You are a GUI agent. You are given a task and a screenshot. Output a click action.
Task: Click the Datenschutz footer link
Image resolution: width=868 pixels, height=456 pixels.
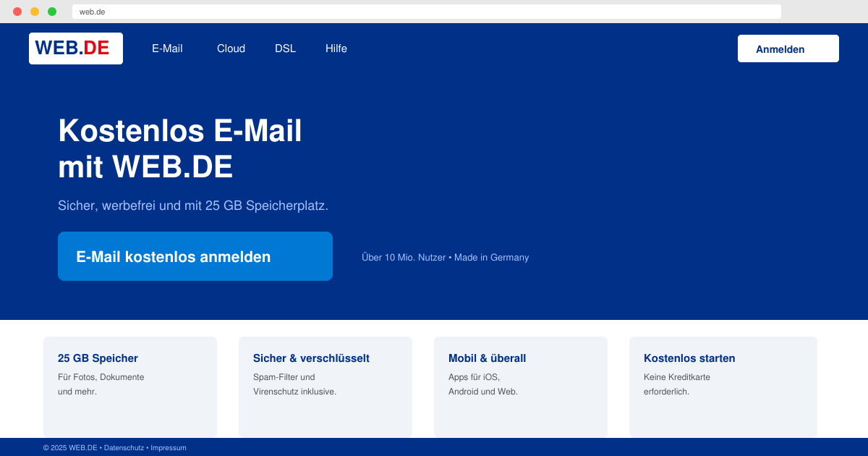coord(124,448)
